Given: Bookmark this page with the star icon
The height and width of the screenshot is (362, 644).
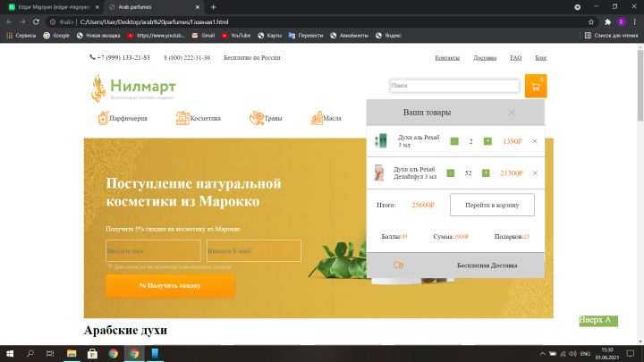Looking at the screenshot, I should pyautogui.click(x=591, y=22).
